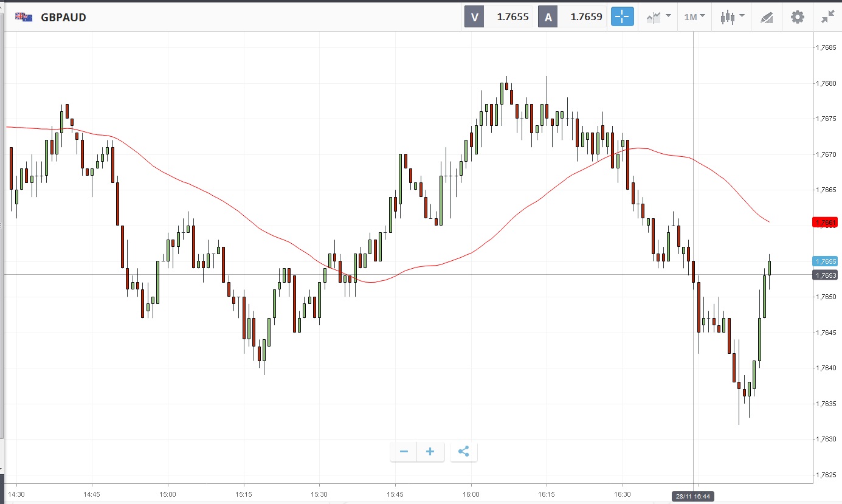Open the indicators dropdown
This screenshot has width=842, height=504.
[658, 17]
